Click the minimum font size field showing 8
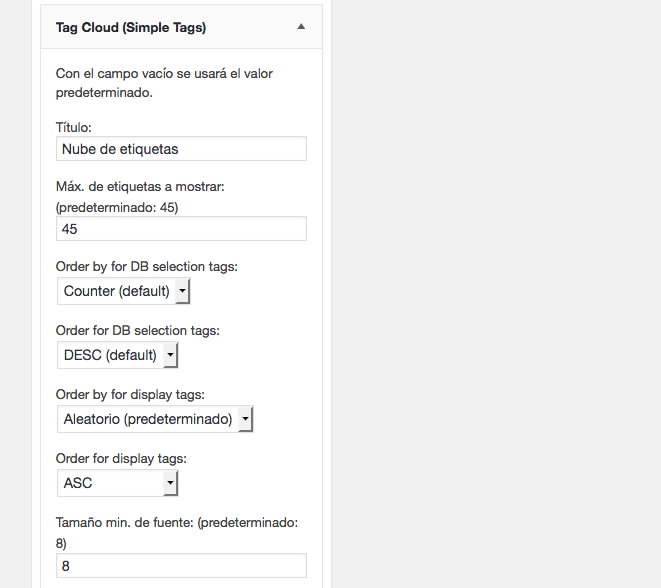The height and width of the screenshot is (588, 661). point(181,566)
